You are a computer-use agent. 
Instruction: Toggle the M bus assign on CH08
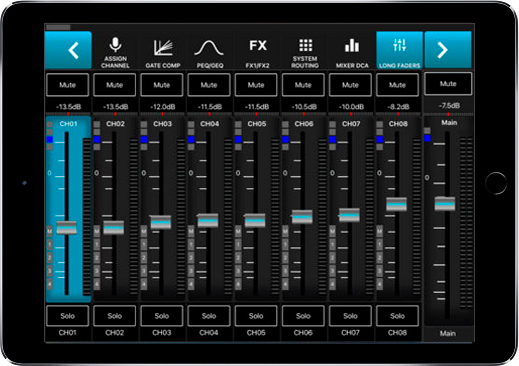[x=379, y=231]
